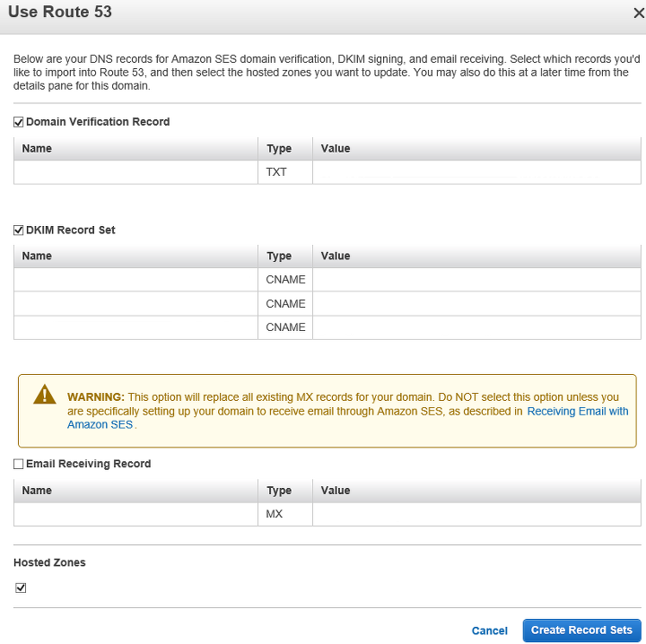Select the TXT type cell
The height and width of the screenshot is (644, 646).
click(285, 172)
